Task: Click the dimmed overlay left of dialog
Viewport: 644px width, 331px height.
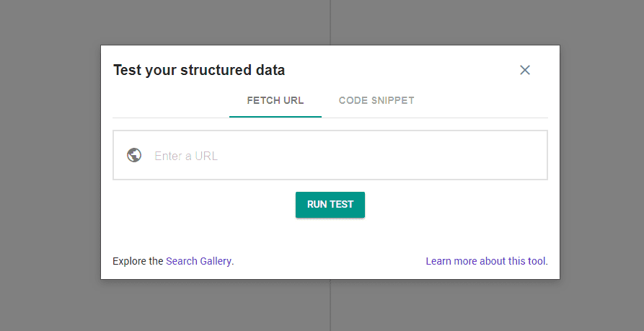Action: coord(50,164)
